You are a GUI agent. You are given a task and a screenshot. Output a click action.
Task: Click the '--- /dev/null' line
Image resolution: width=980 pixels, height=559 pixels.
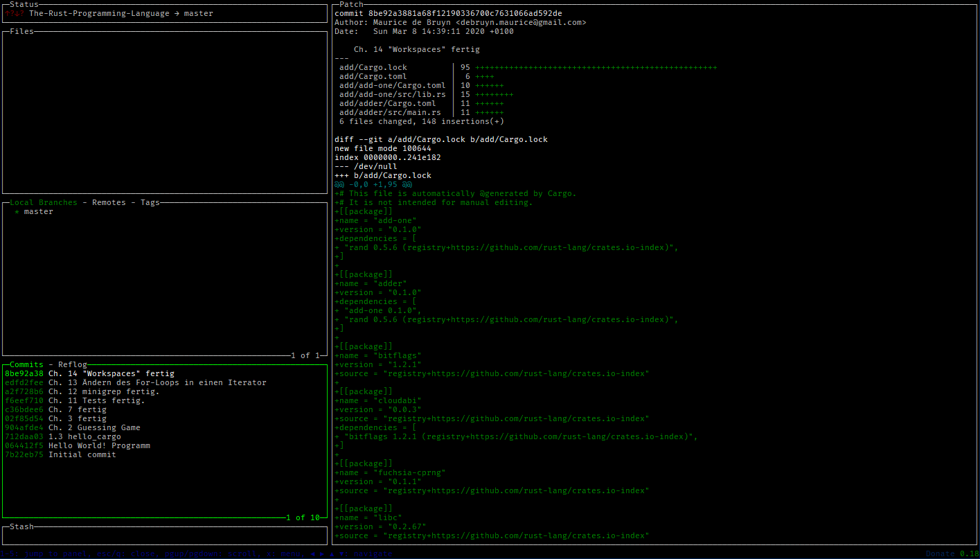click(x=366, y=166)
